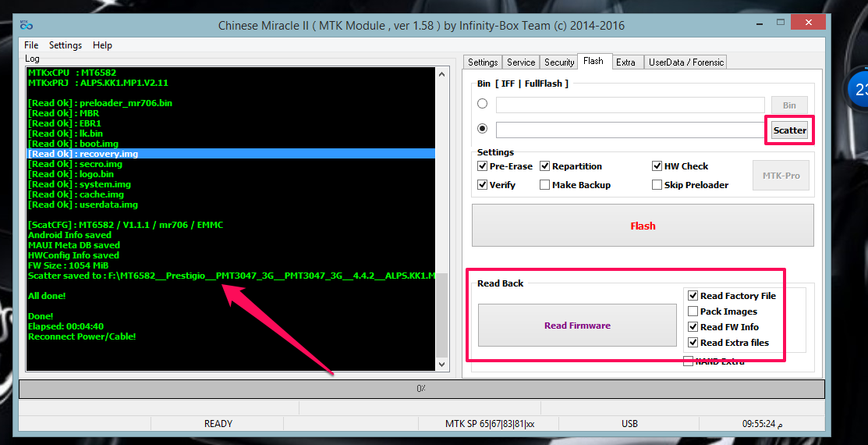Click the Scatter file path field
Image resolution: width=868 pixels, height=445 pixels.
[x=630, y=130]
